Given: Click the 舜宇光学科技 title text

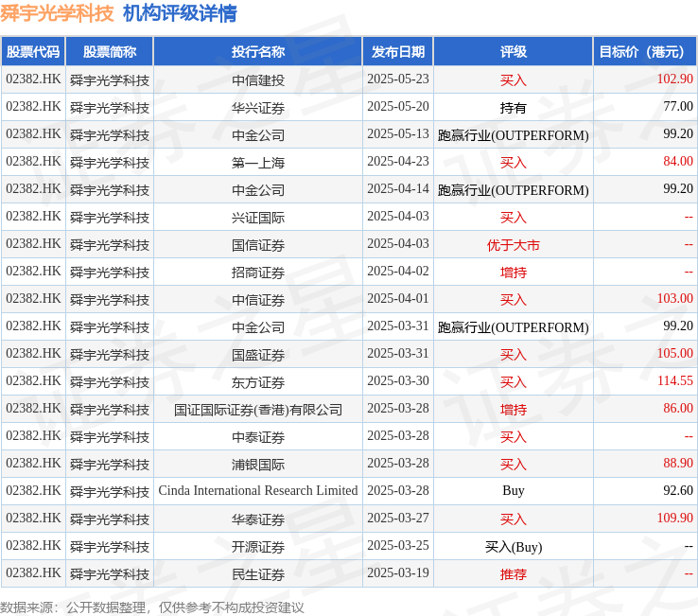Looking at the screenshot, I should coord(57,13).
